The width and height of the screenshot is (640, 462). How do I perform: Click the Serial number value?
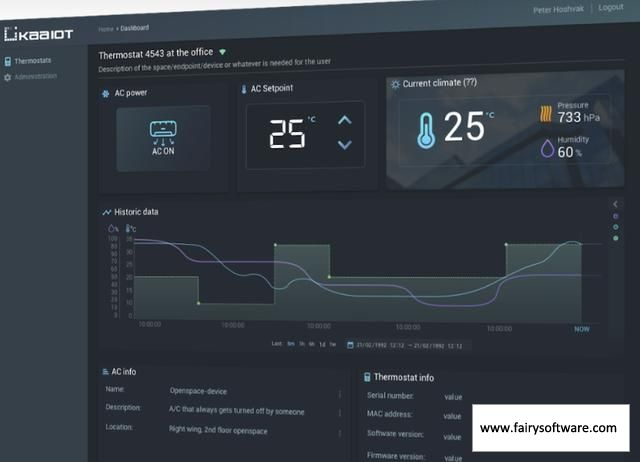pyautogui.click(x=453, y=397)
